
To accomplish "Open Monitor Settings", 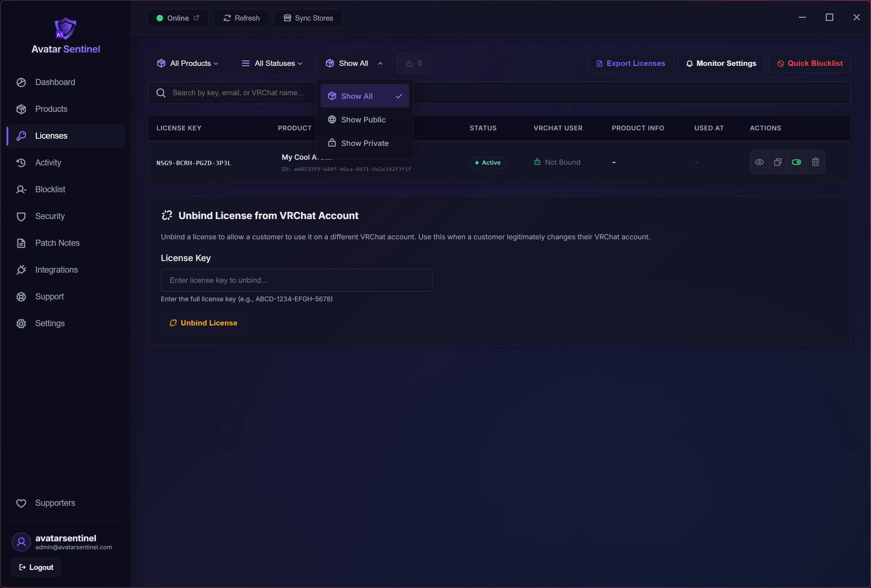I will point(721,63).
